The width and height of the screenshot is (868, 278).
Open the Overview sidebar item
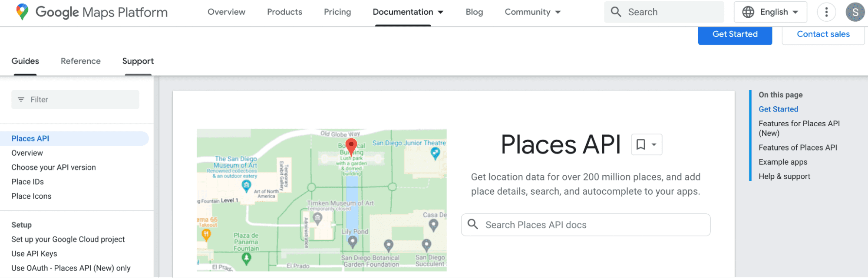[27, 153]
